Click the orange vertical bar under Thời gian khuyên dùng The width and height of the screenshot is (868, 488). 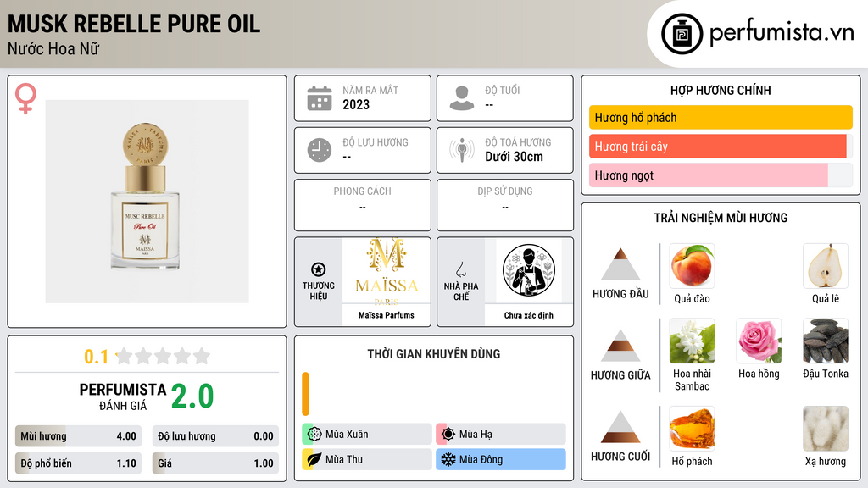pyautogui.click(x=305, y=394)
